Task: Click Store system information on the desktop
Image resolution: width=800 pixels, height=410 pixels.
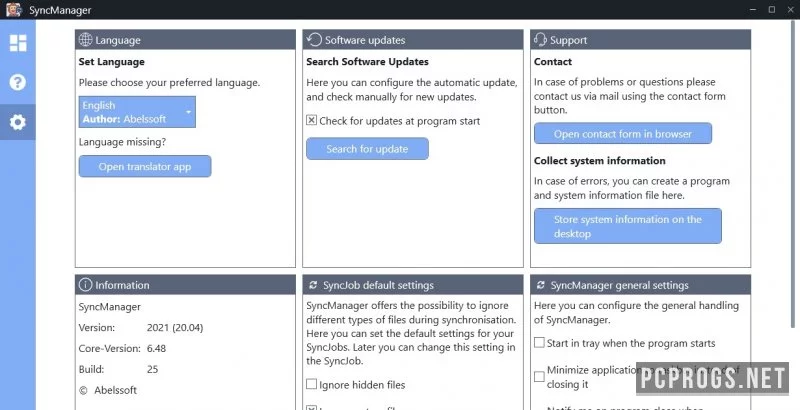Action: tap(628, 226)
